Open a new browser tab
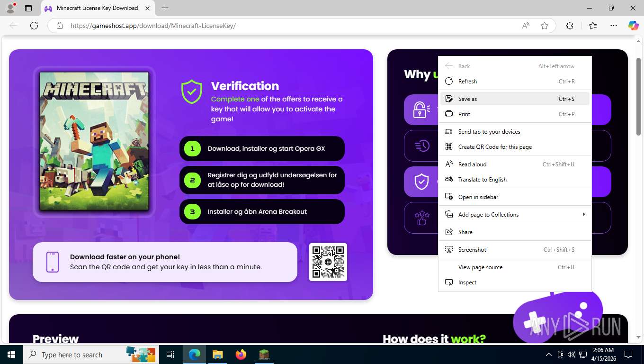 pyautogui.click(x=165, y=8)
